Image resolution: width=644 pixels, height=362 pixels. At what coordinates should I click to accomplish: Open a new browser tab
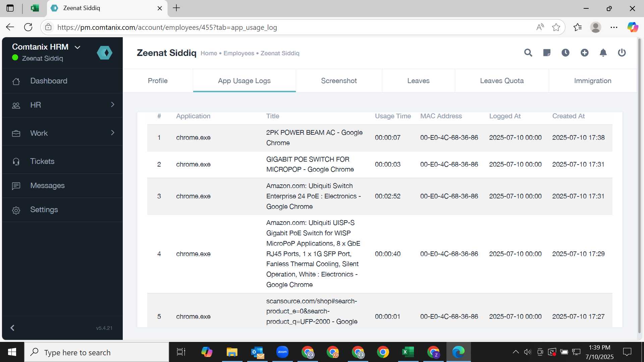(x=176, y=8)
